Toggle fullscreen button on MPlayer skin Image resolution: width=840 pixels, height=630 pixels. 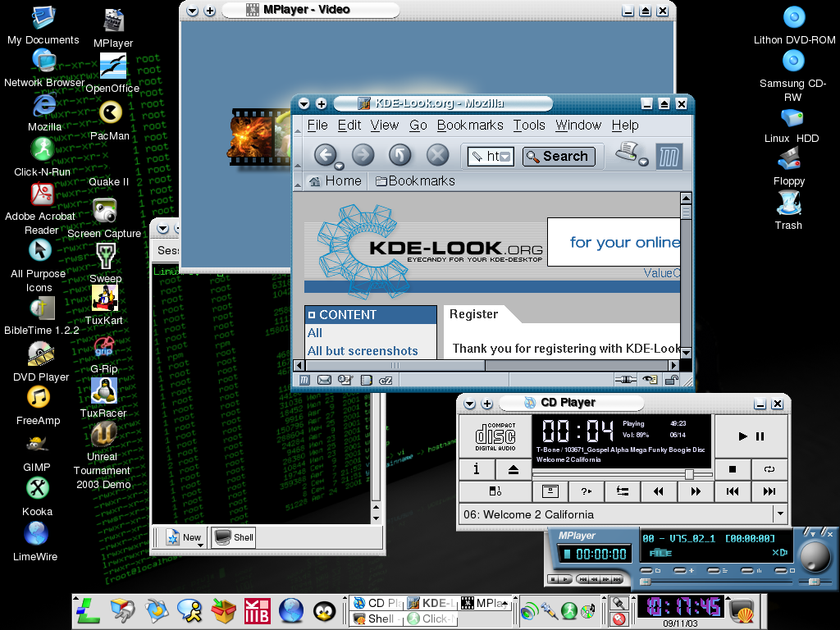tap(781, 571)
